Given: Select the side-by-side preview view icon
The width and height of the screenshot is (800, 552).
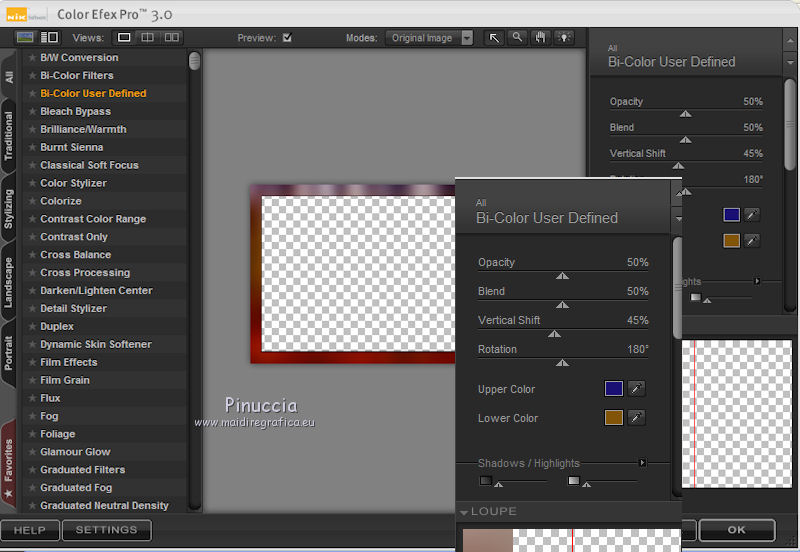Looking at the screenshot, I should [x=171, y=37].
